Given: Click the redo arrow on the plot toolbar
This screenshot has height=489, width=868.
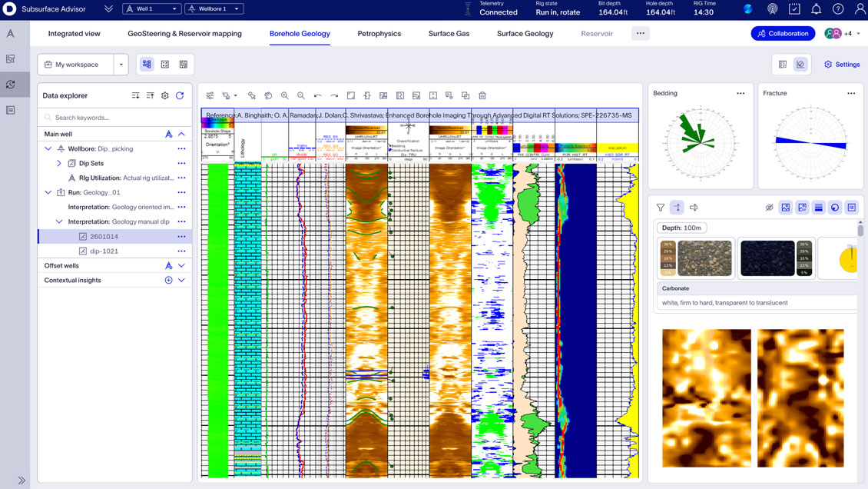Looking at the screenshot, I should click(x=333, y=95).
